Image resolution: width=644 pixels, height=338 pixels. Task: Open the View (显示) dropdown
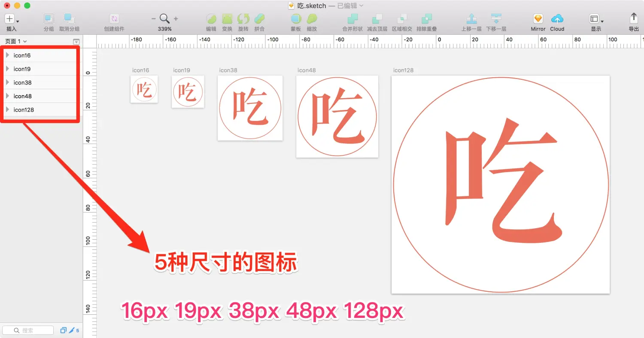(596, 19)
